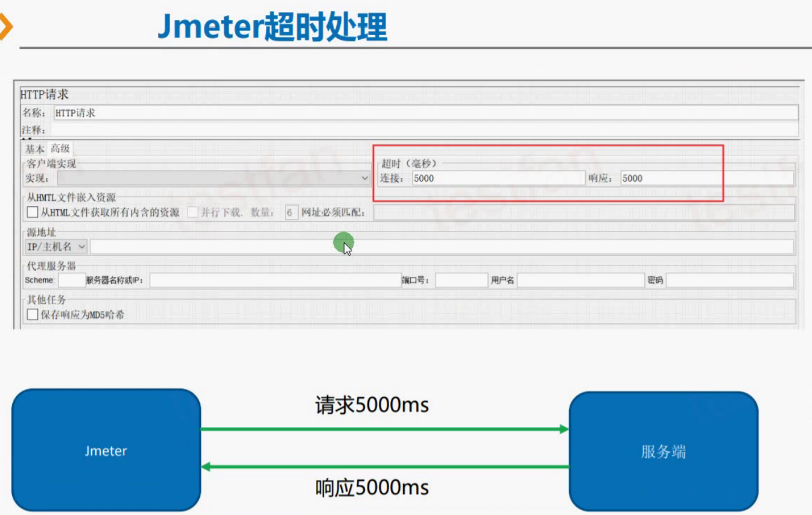Enable 从HTML文件获取所有内含的资源 checkbox
The width and height of the screenshot is (812, 515).
coord(33,212)
